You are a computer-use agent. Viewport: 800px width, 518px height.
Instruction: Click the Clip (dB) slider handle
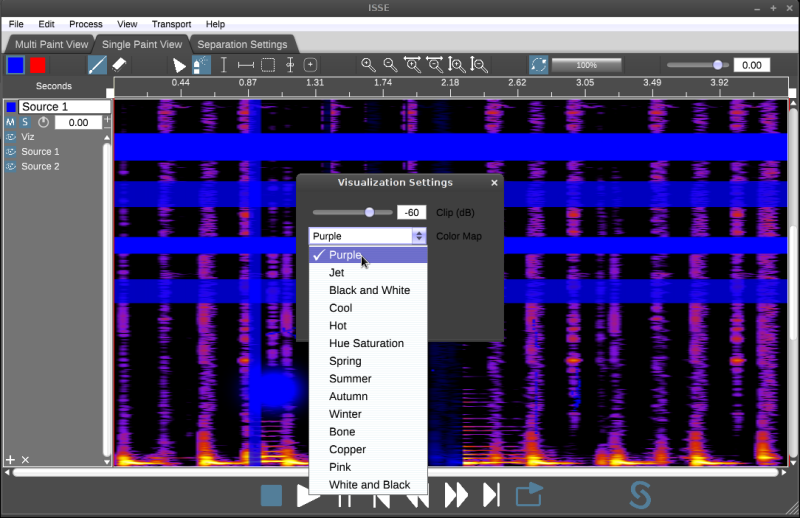(x=369, y=212)
